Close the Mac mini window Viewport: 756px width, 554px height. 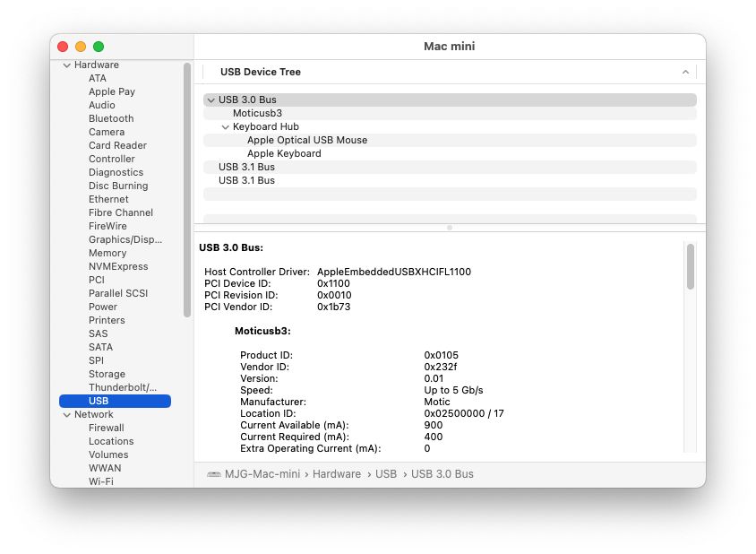(x=63, y=47)
